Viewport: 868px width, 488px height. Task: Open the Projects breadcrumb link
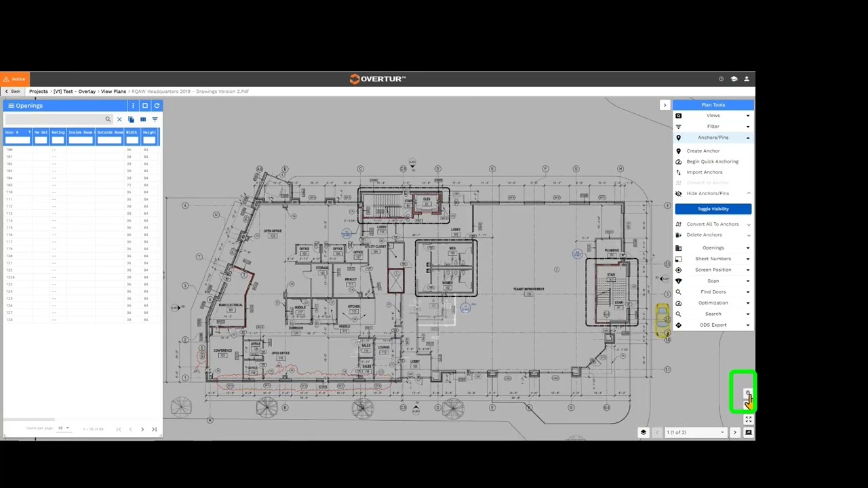(x=38, y=91)
